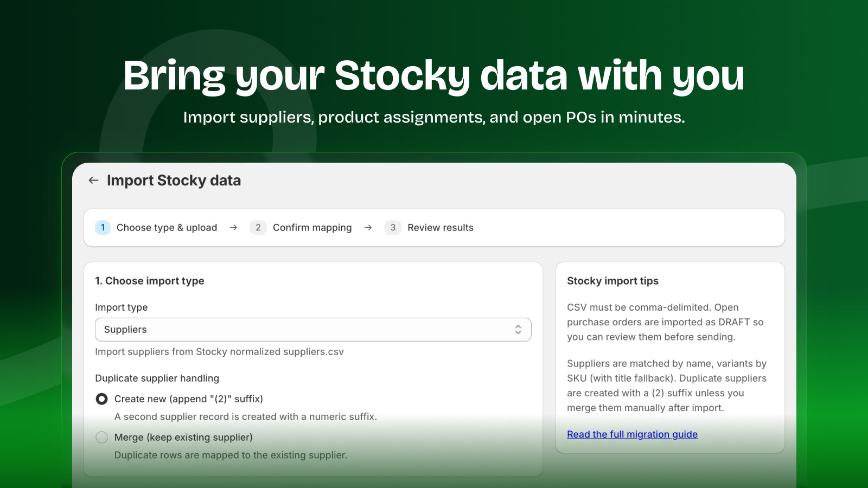
Task: Click the Bring your Stocky data with you headline
Action: 434,76
